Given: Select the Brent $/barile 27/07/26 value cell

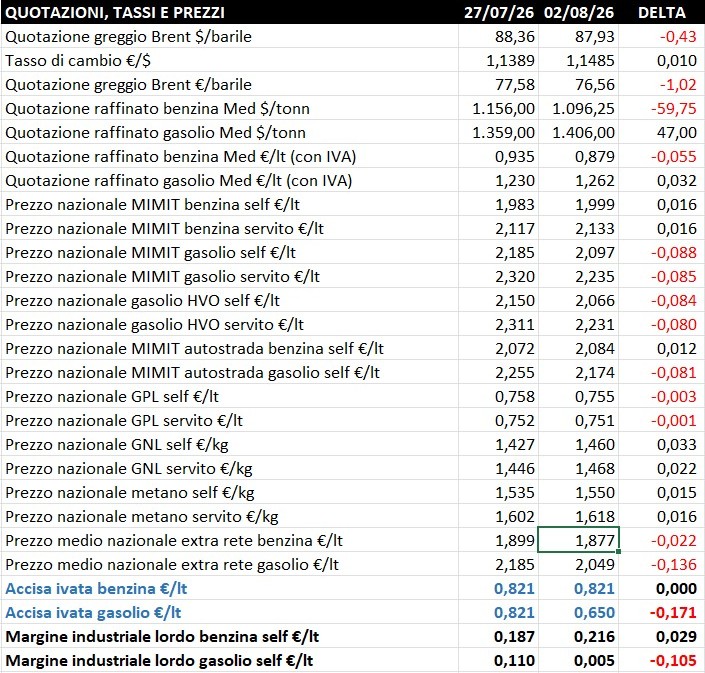Looking at the screenshot, I should (498, 36).
